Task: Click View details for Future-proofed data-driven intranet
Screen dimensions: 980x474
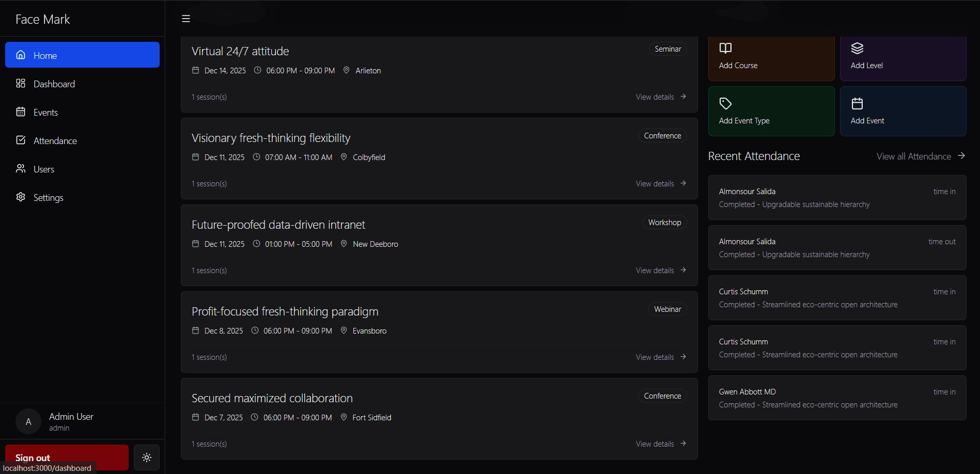Action: [655, 270]
